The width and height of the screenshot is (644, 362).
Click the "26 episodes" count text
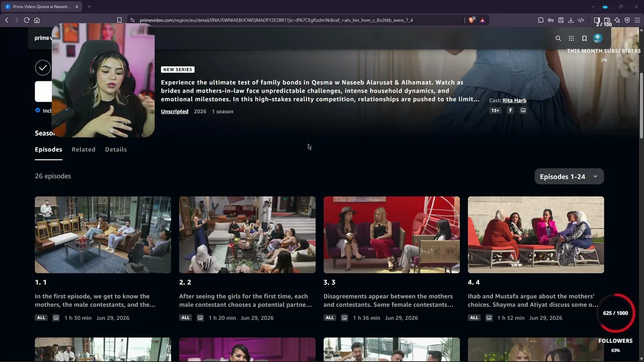click(53, 176)
